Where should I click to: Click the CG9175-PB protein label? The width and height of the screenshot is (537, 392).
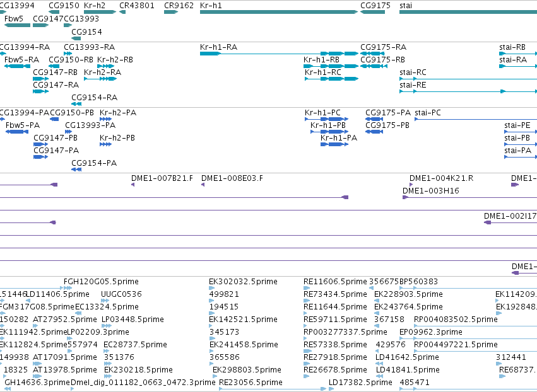pos(387,125)
